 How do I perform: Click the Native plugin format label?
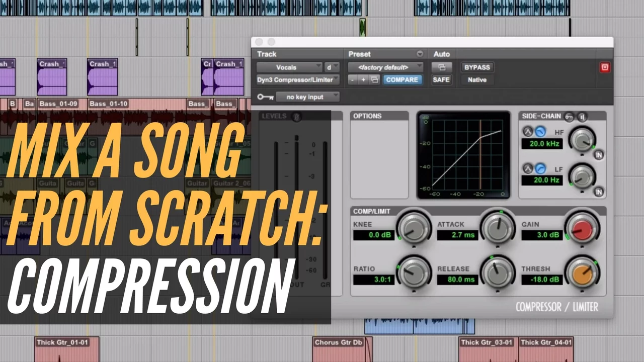pos(477,79)
